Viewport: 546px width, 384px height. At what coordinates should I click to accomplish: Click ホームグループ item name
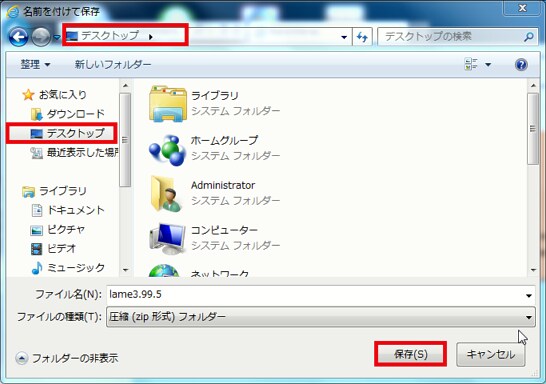(225, 140)
